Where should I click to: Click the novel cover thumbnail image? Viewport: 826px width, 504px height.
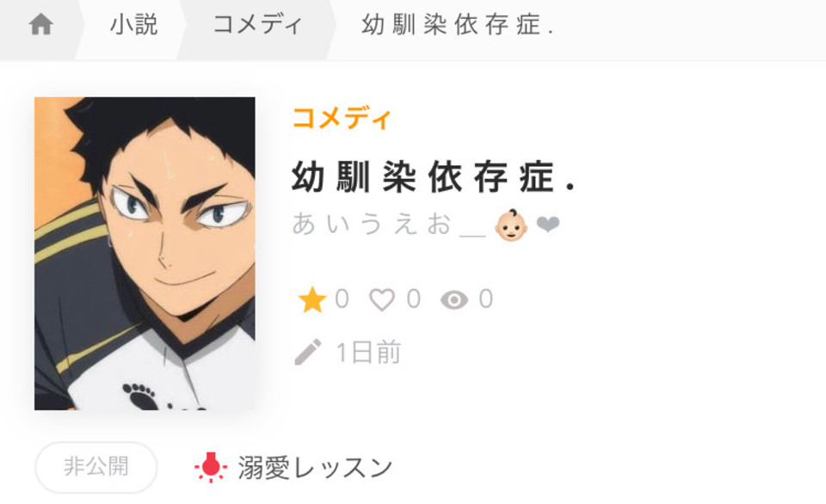(x=145, y=254)
